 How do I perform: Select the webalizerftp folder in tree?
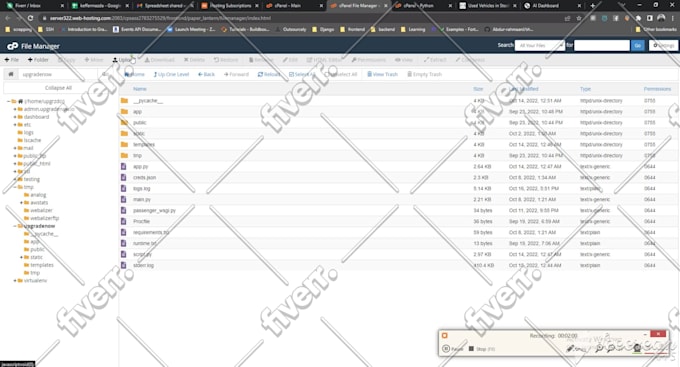tap(44, 218)
